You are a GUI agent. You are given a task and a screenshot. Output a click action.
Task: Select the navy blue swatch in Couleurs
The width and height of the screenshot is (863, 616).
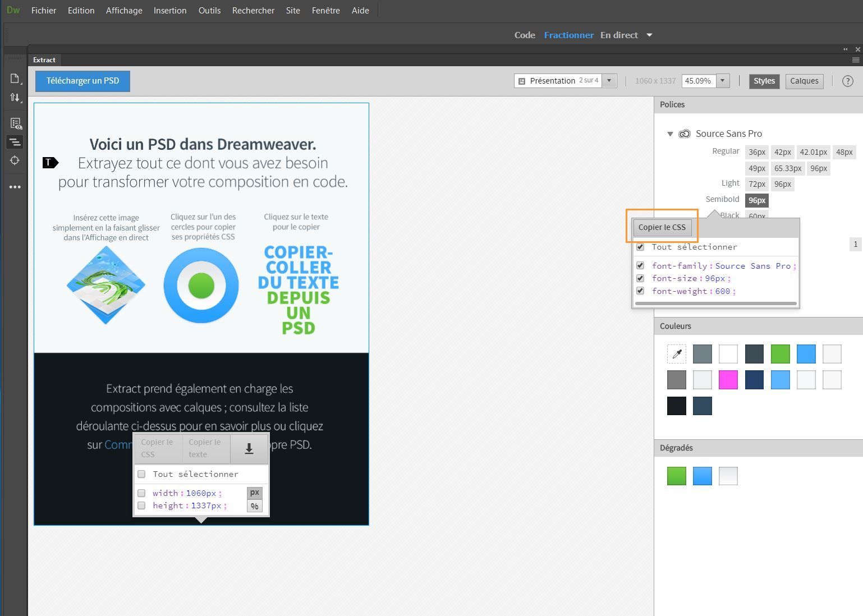point(754,380)
